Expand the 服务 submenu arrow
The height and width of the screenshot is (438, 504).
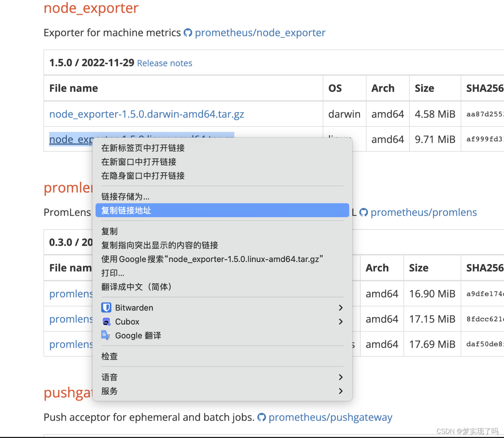click(340, 391)
